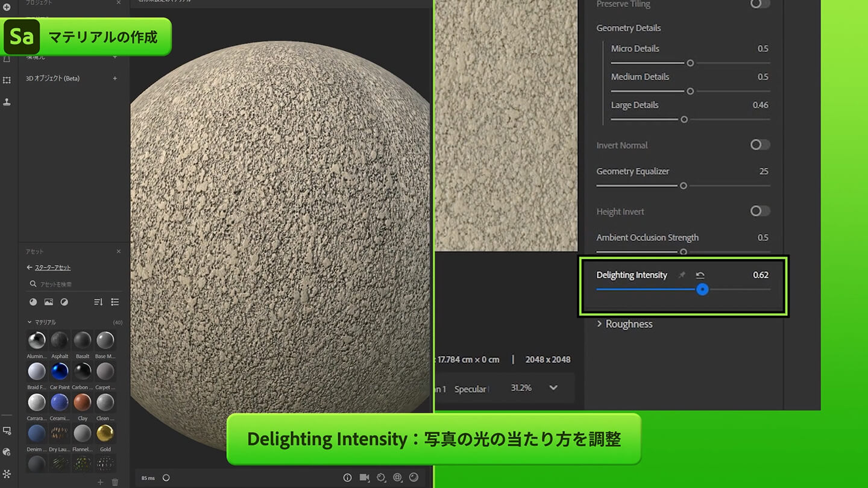
Task: Filter assets by image icon
Action: pos(49,302)
